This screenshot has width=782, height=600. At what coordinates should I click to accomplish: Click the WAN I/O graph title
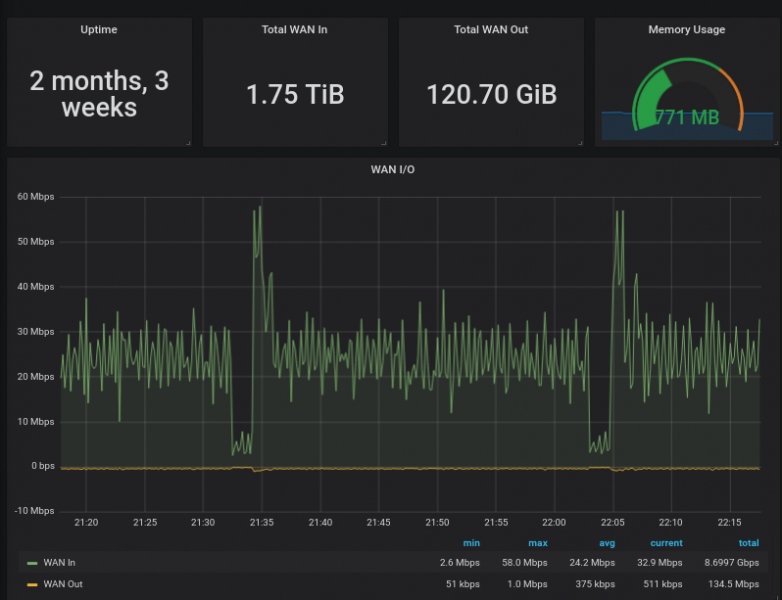click(x=392, y=170)
